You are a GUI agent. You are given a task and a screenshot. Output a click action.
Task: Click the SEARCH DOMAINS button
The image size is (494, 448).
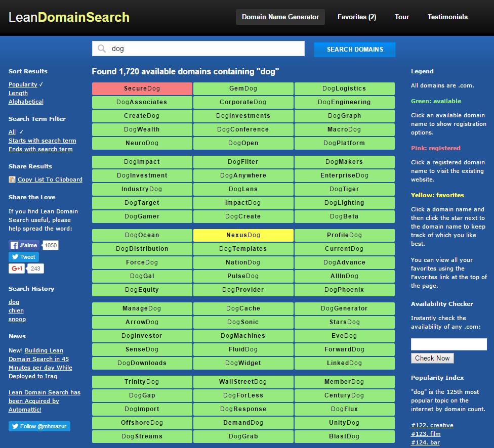(355, 50)
